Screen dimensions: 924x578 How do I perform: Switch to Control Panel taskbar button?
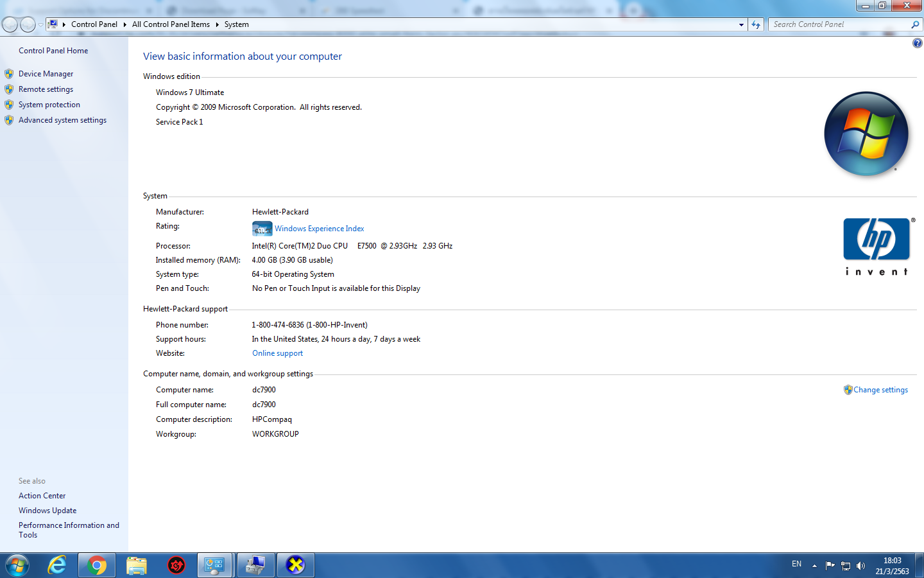pyautogui.click(x=214, y=565)
